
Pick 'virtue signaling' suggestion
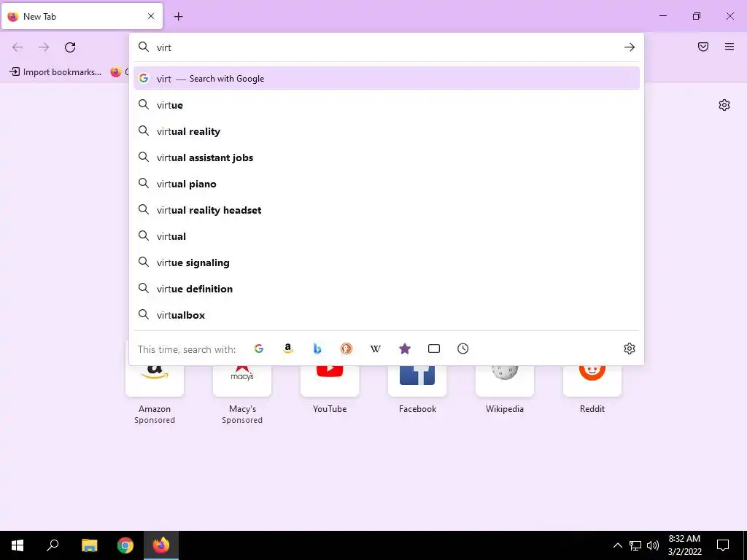tap(387, 262)
